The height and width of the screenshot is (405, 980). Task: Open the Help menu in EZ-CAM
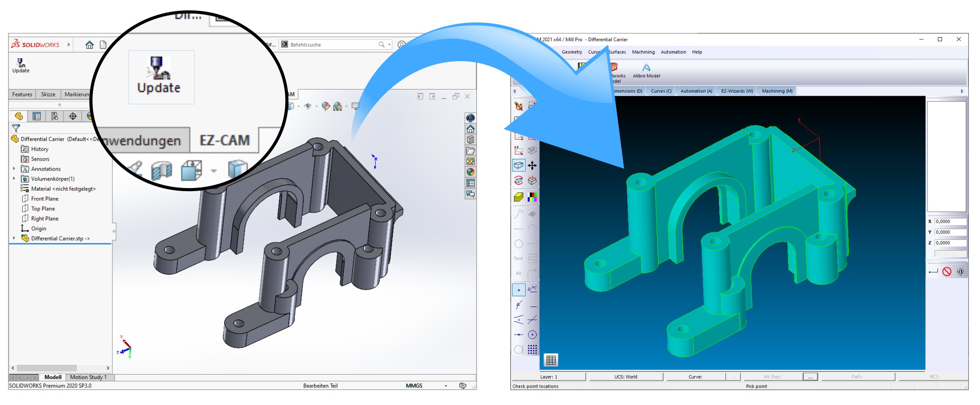point(697,52)
